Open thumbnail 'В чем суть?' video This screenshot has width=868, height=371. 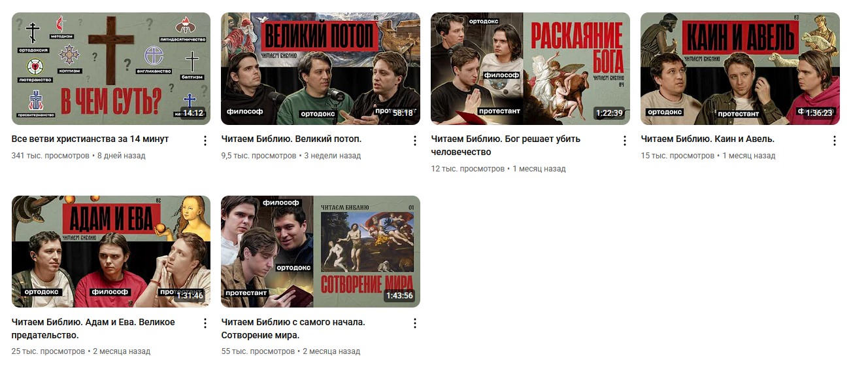tap(111, 69)
